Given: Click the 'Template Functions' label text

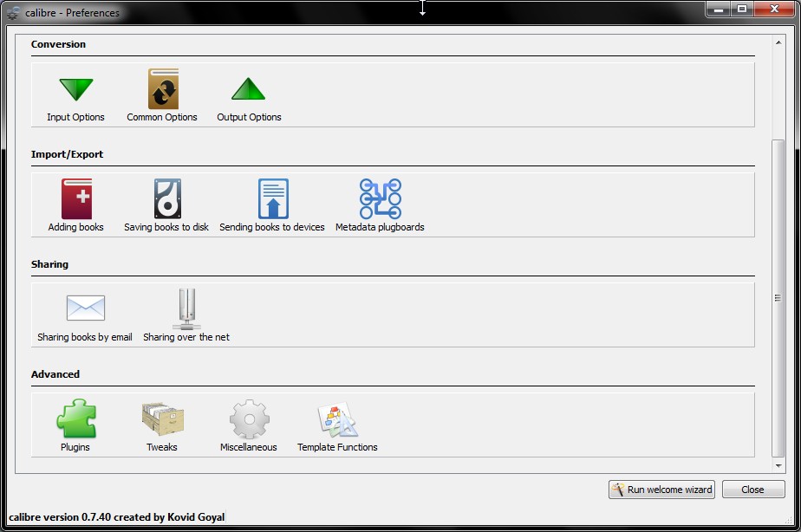Looking at the screenshot, I should pyautogui.click(x=337, y=447).
